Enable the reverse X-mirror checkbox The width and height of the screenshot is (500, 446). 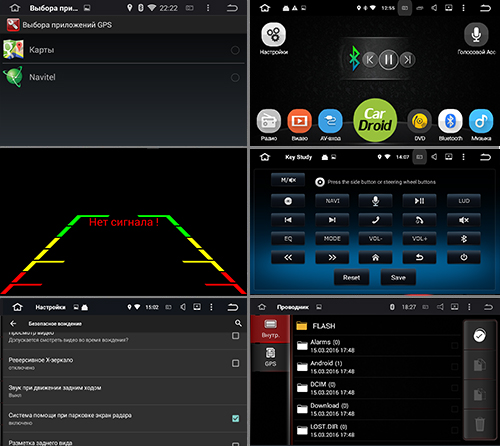click(x=235, y=363)
